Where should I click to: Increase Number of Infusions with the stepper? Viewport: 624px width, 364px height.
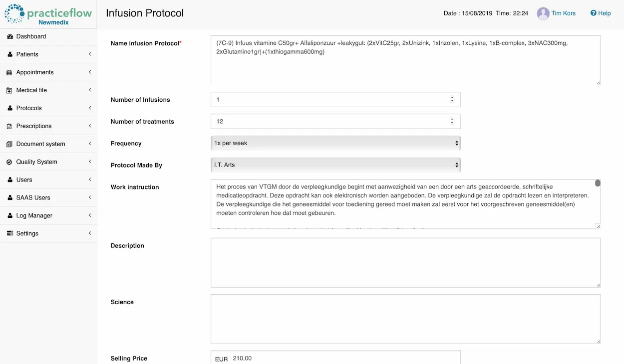click(452, 97)
